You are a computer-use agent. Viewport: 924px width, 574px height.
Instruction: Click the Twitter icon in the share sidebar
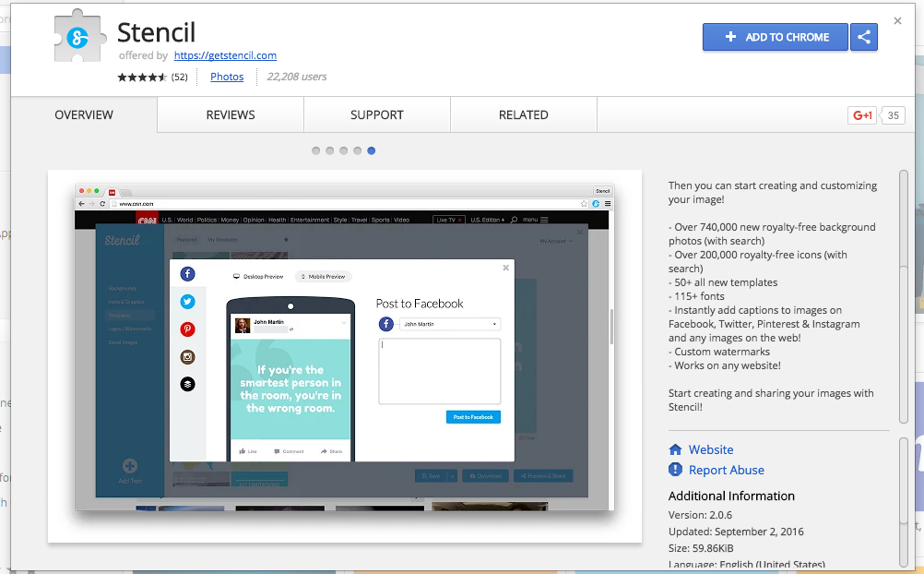click(187, 302)
